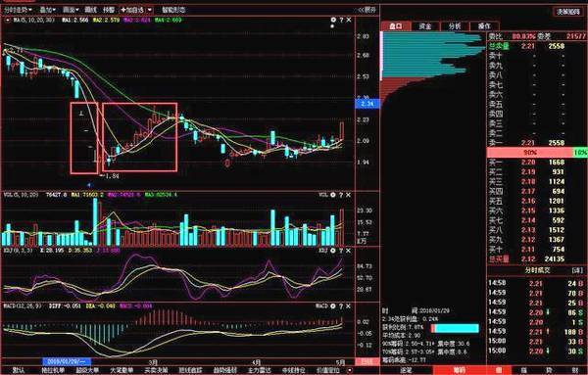Screen dimensions: 588x375
Task: Expand more indicator templates arrow at bottom
Action: click(x=350, y=370)
